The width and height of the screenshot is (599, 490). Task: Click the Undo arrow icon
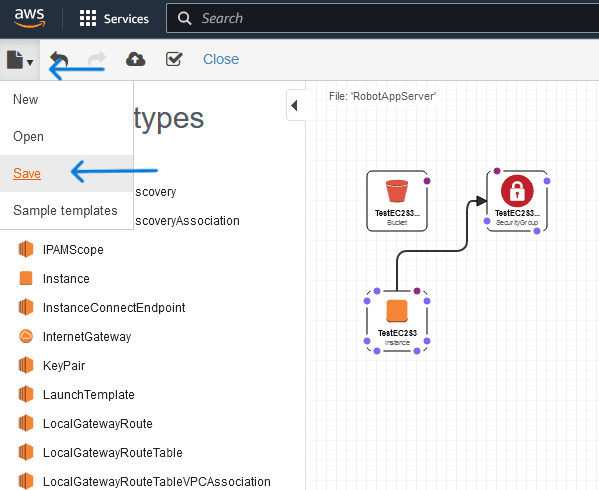(x=59, y=59)
